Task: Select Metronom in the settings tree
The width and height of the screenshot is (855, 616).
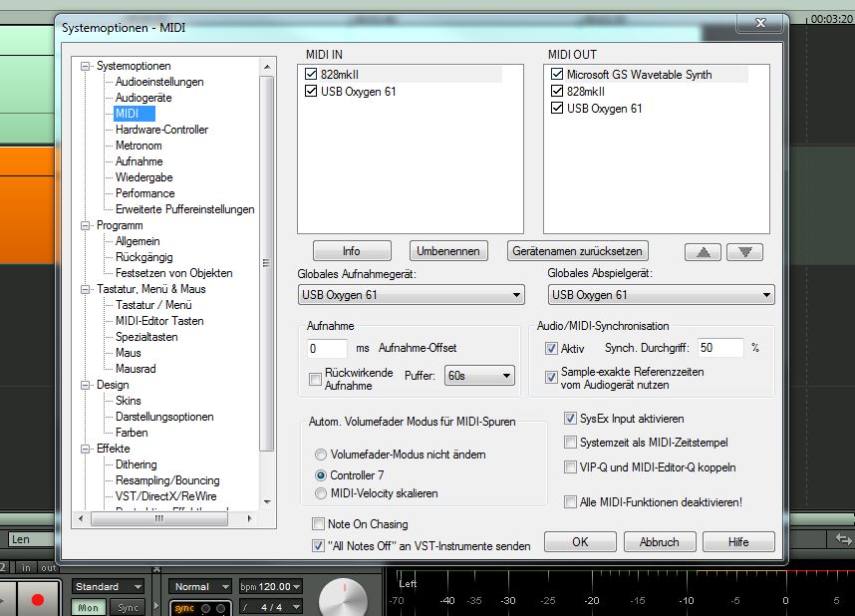Action: point(139,146)
